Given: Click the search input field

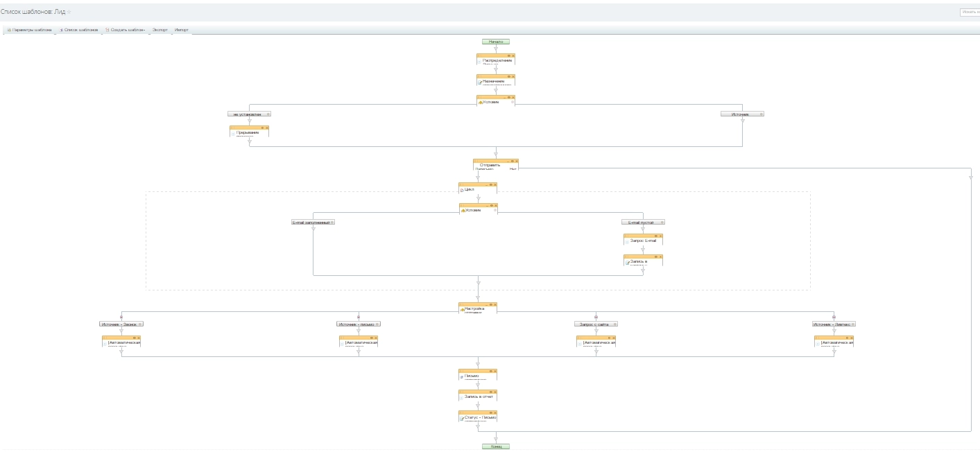Looking at the screenshot, I should click(970, 12).
